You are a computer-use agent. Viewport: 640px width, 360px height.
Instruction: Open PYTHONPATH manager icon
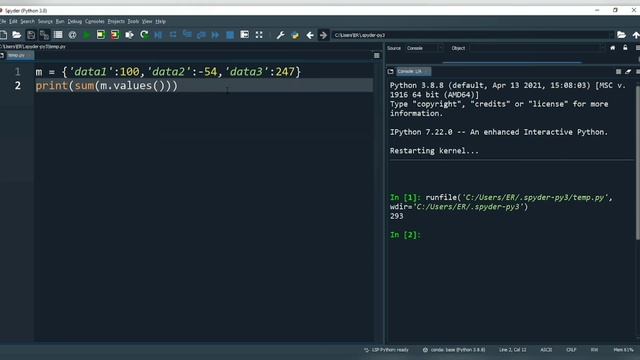pos(295,35)
